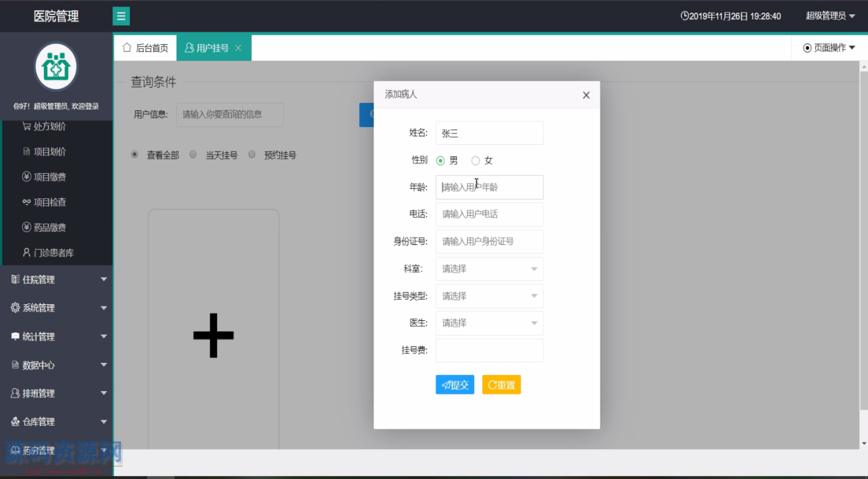This screenshot has width=868, height=479.
Task: Click the infinity icon beside 项目检查
Action: (26, 202)
